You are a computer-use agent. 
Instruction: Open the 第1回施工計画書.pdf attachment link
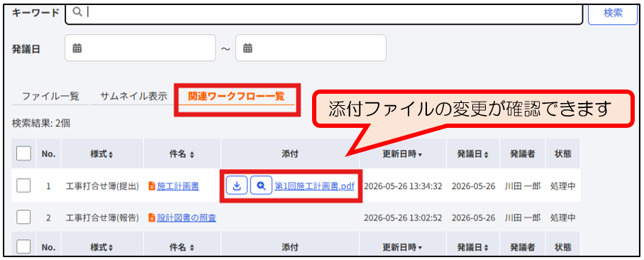click(314, 186)
